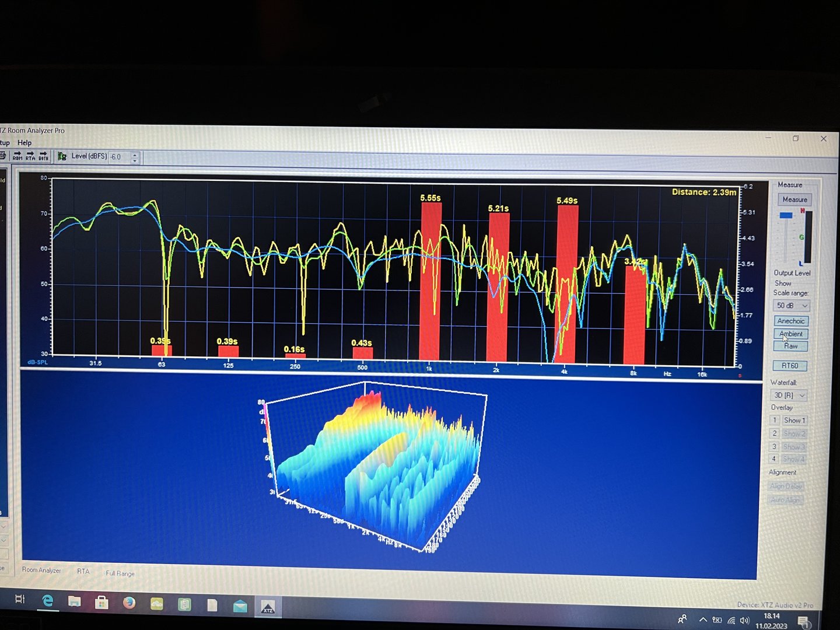Open Microsoft Store from the taskbar
Screen dimensions: 840x630
coord(101,602)
